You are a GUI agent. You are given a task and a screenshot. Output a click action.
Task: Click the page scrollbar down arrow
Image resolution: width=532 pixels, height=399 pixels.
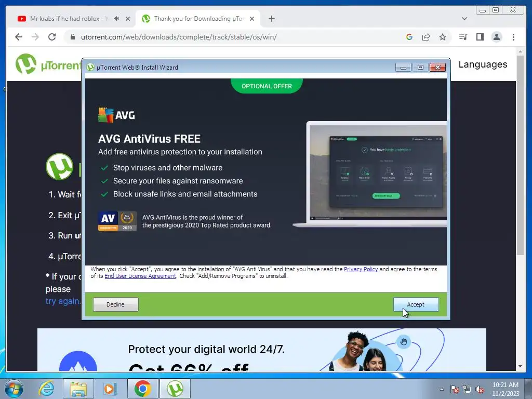click(520, 366)
